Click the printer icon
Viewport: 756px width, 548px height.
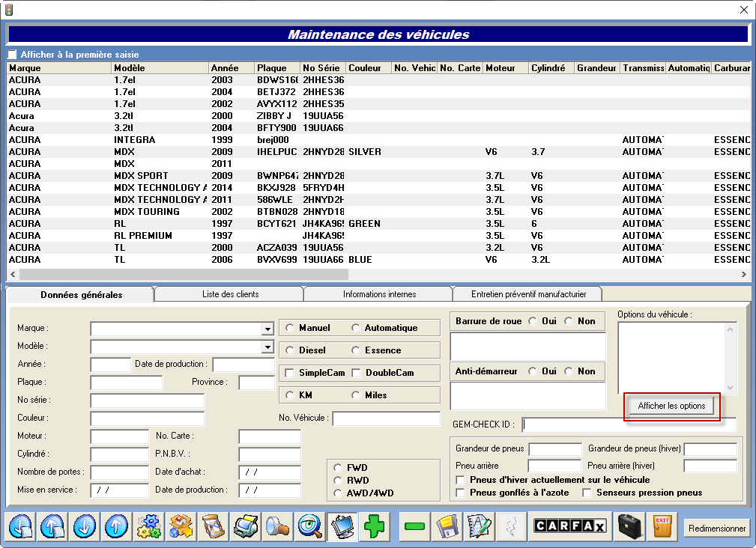click(246, 526)
